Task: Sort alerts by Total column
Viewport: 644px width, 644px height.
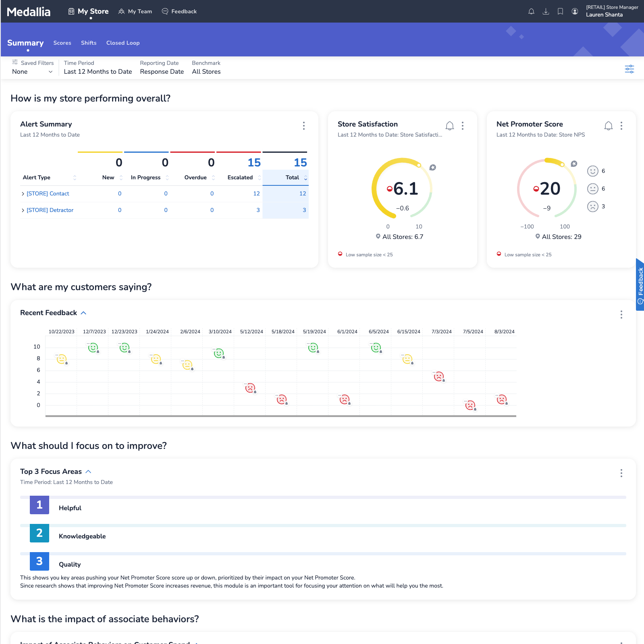Action: [x=293, y=177]
